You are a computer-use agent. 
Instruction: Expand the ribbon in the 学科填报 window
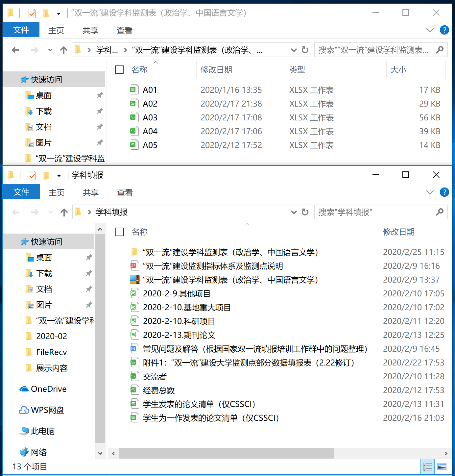pos(430,192)
